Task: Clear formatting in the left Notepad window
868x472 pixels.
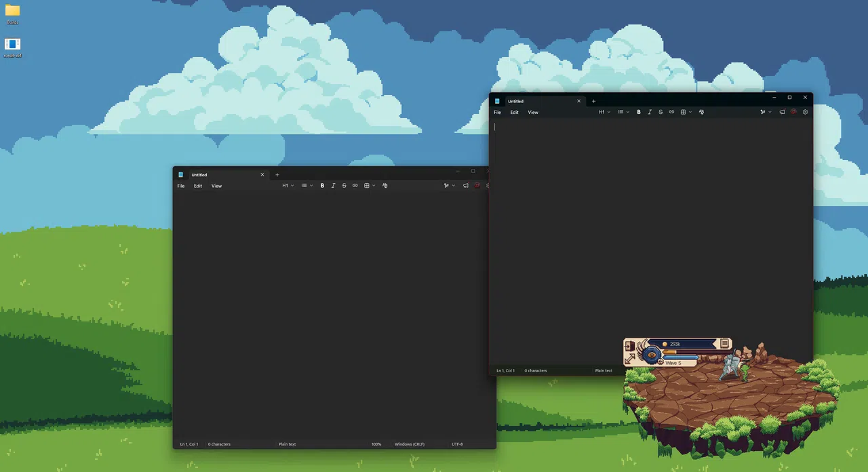Action: (x=384, y=186)
